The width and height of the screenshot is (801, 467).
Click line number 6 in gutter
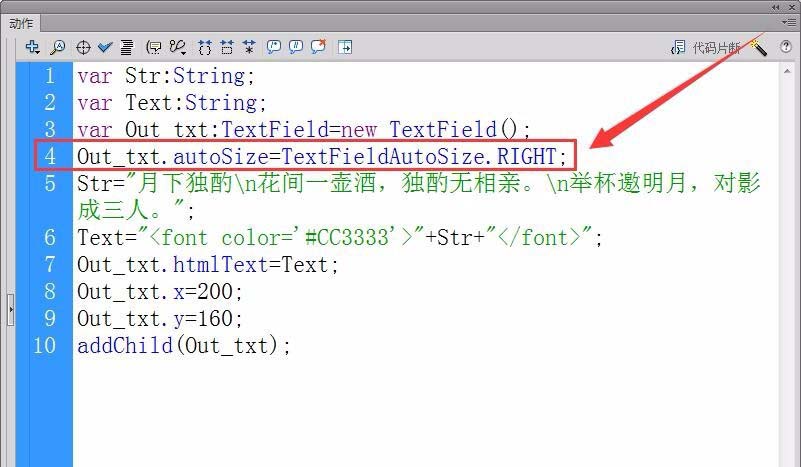pyautogui.click(x=50, y=238)
